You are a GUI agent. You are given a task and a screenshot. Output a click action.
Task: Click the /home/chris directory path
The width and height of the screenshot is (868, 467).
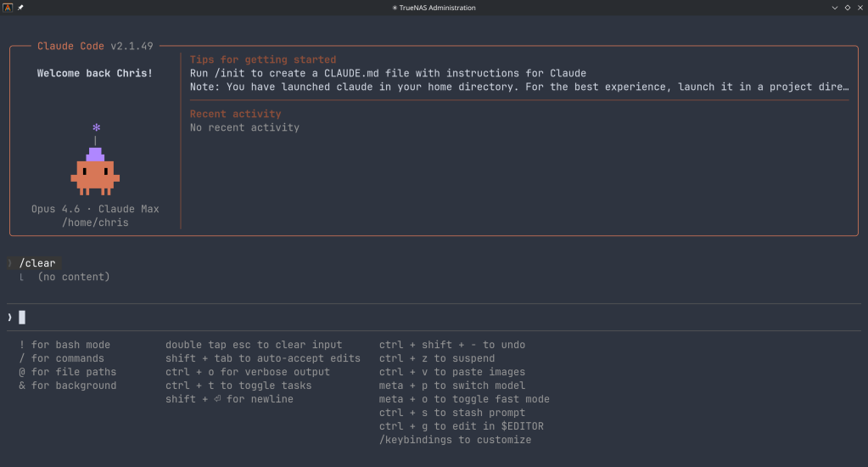click(95, 222)
